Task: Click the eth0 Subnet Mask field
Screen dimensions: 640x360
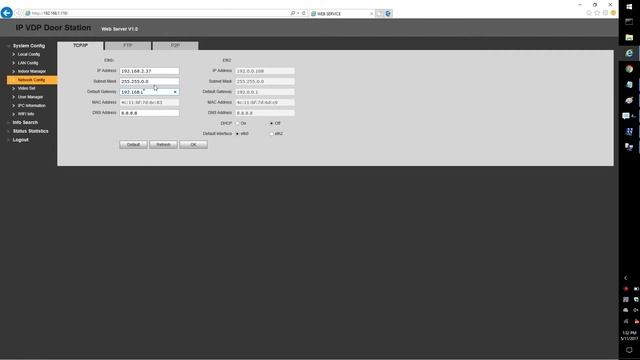Action: (149, 81)
